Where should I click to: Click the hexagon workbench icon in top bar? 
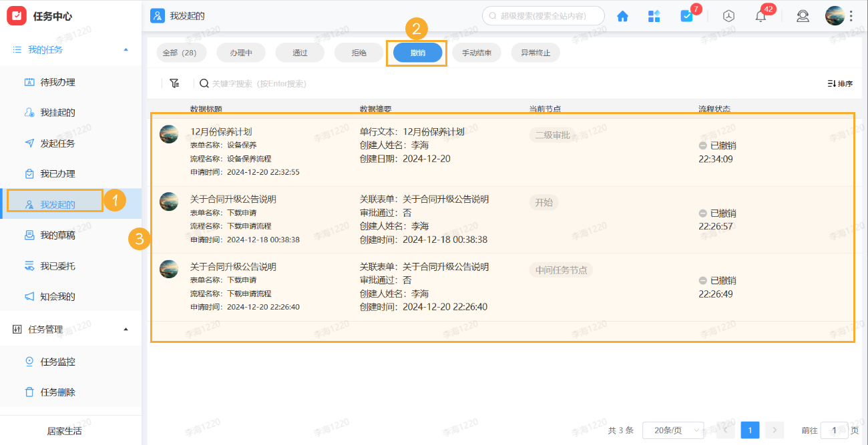(x=728, y=16)
